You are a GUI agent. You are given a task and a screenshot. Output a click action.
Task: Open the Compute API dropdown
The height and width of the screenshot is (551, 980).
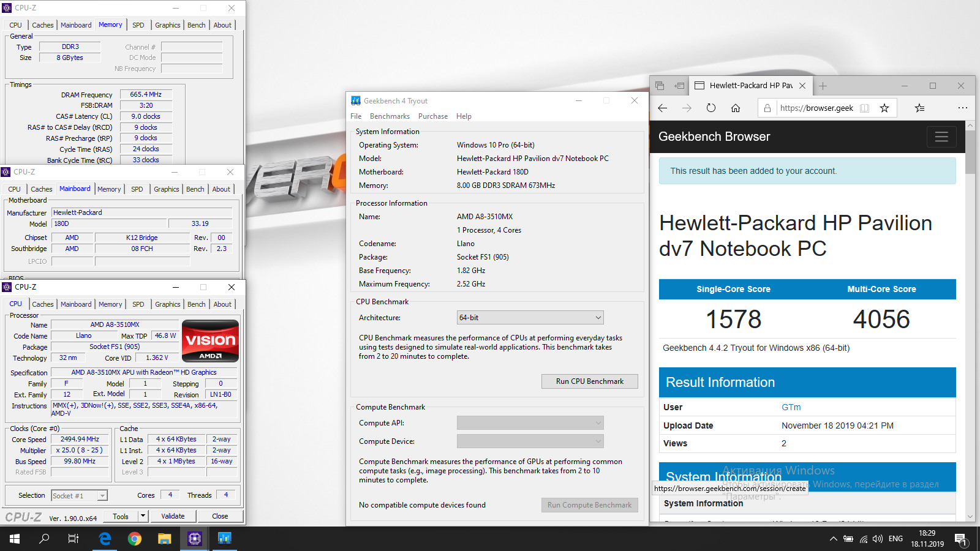pos(530,423)
